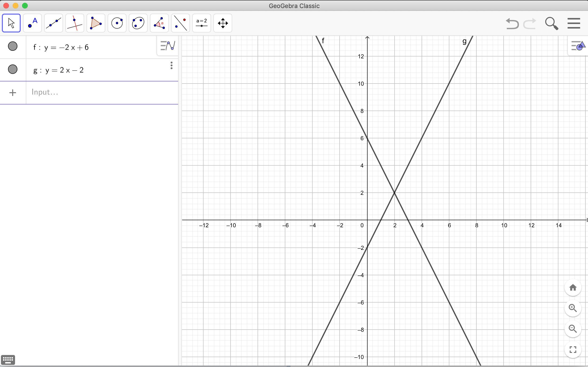The image size is (588, 367).
Task: Open the three-dot menu for line g
Action: (x=171, y=65)
